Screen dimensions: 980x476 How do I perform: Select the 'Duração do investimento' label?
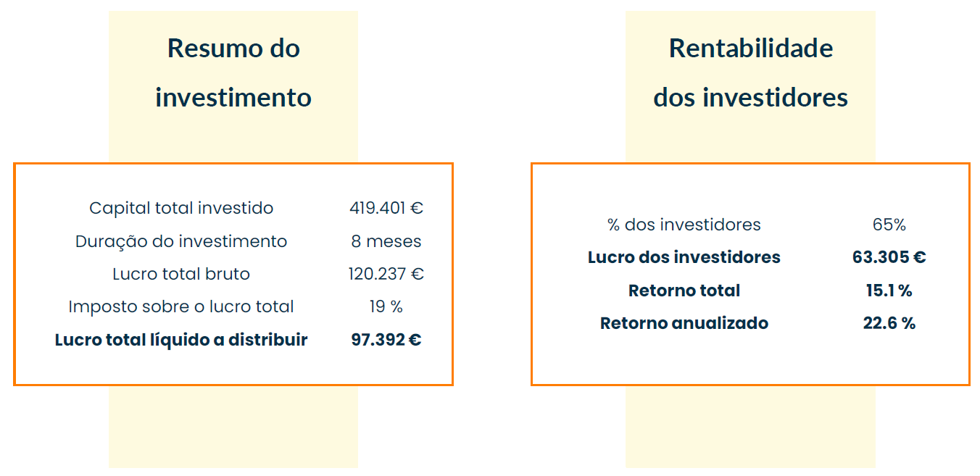click(181, 241)
